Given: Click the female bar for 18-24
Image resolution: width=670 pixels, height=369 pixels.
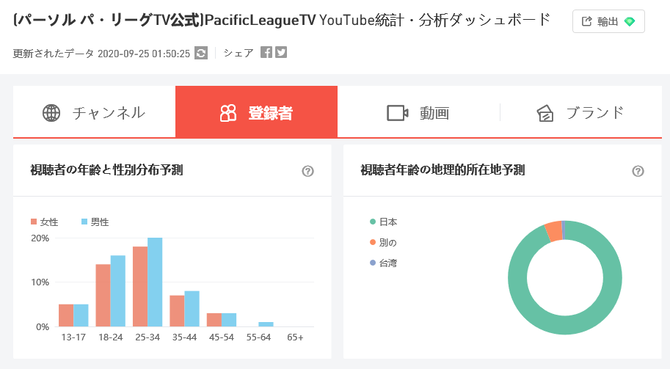Looking at the screenshot, I should [x=103, y=296].
